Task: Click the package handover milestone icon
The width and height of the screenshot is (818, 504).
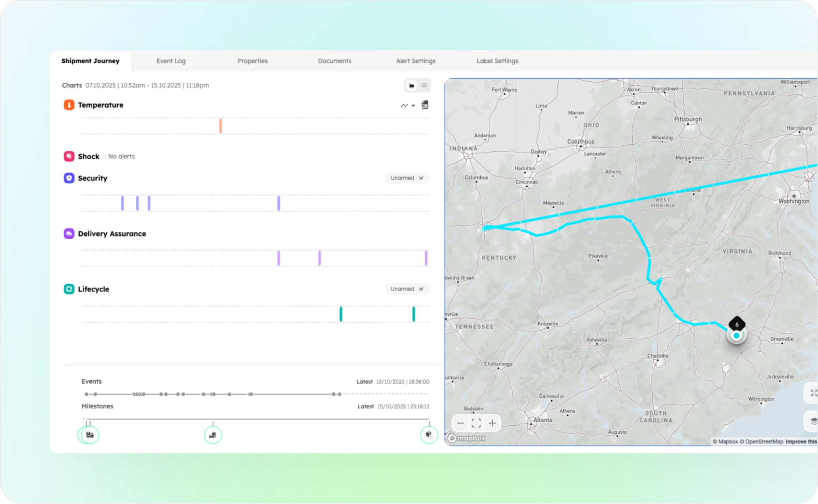Action: (213, 435)
